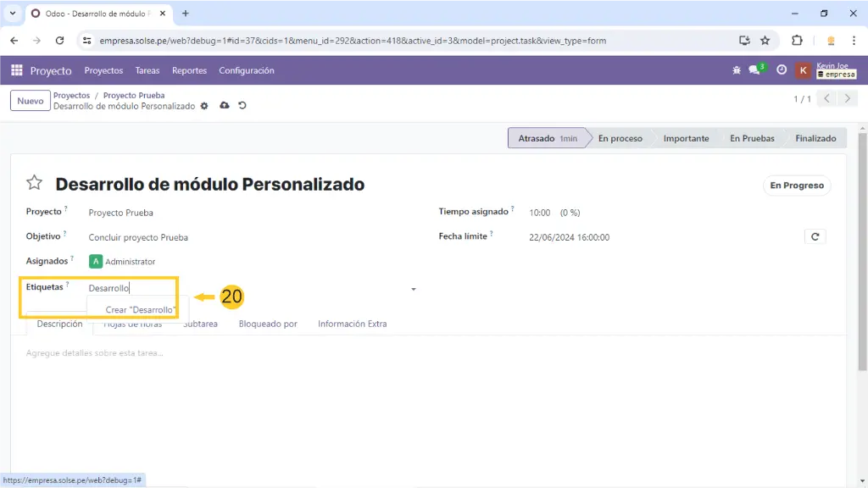Switch to the Bloqueado por tab
The image size is (868, 488).
tap(268, 324)
